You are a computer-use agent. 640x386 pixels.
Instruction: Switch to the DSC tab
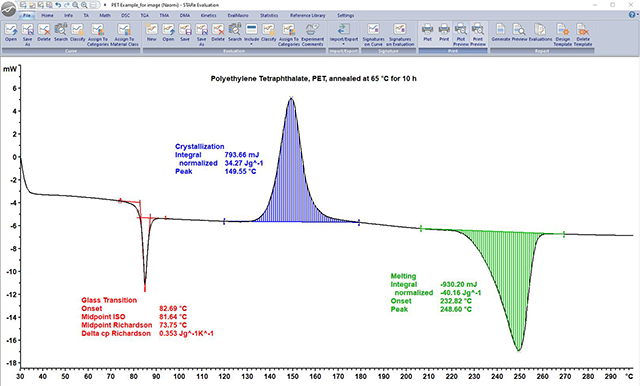[125, 16]
